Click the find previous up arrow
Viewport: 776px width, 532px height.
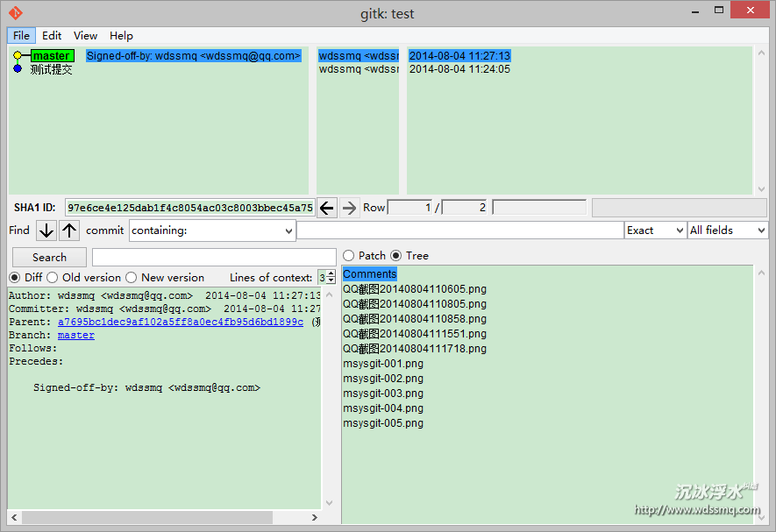[x=69, y=231]
